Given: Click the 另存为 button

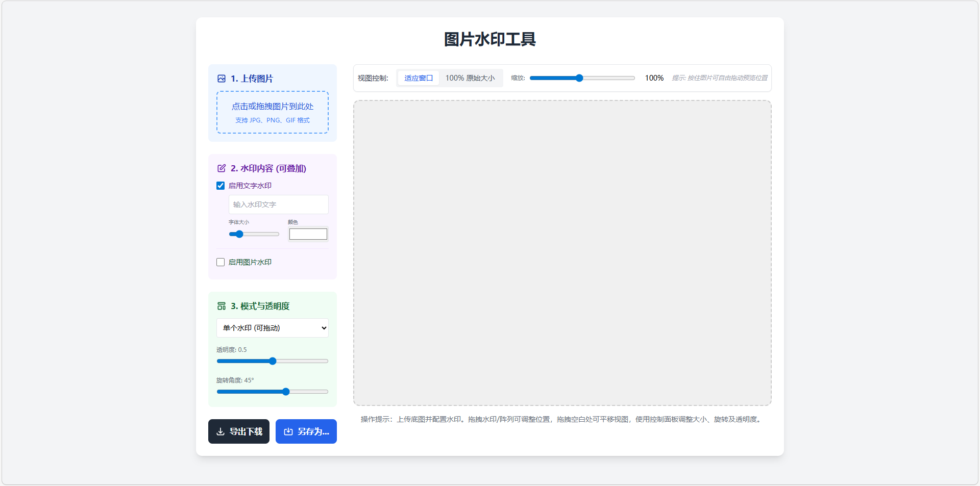Looking at the screenshot, I should [306, 431].
